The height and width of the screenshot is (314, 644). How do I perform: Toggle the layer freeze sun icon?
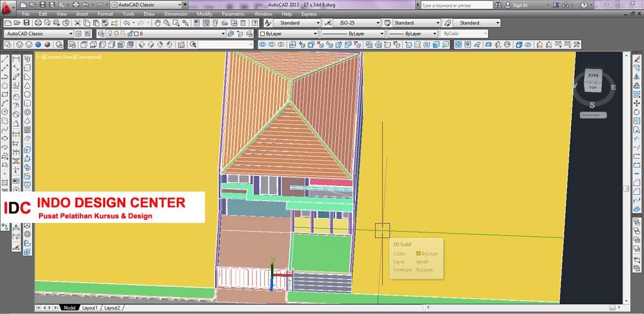coord(116,34)
